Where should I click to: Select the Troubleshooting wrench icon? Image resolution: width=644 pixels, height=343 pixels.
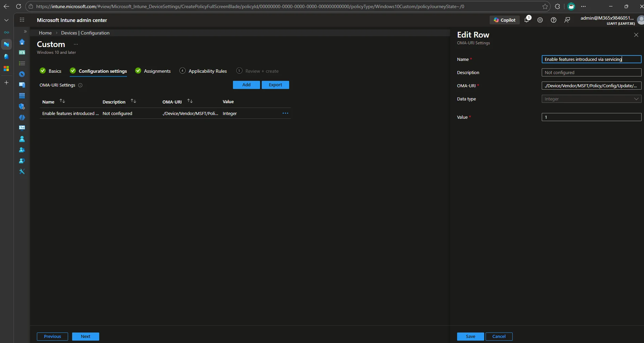[22, 171]
